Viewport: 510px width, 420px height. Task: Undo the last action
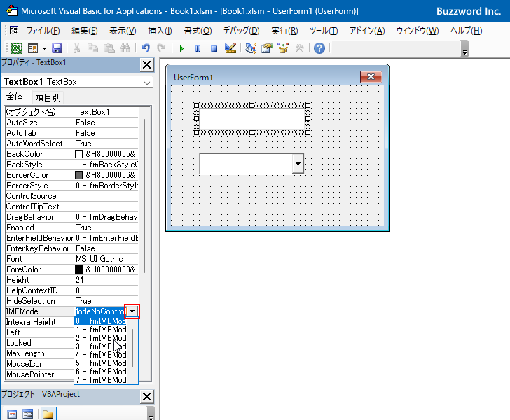point(146,48)
